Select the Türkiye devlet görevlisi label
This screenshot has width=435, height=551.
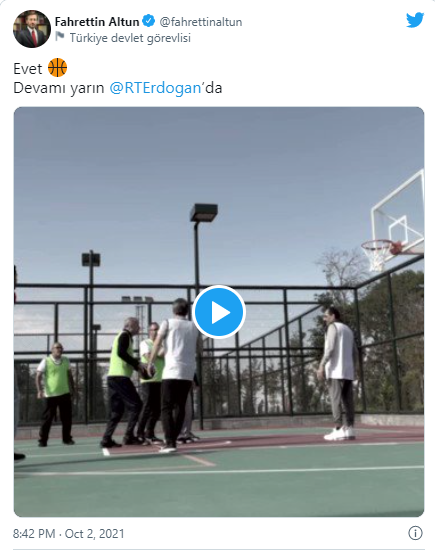coord(130,38)
